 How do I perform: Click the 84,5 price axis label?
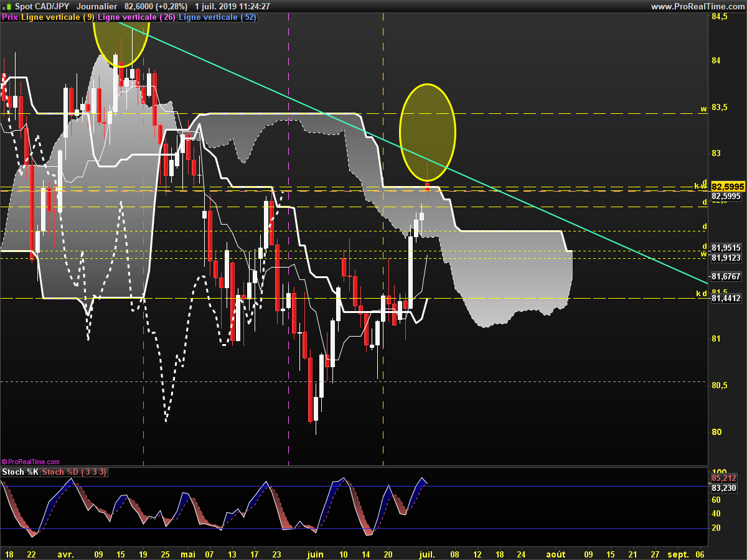[x=719, y=17]
